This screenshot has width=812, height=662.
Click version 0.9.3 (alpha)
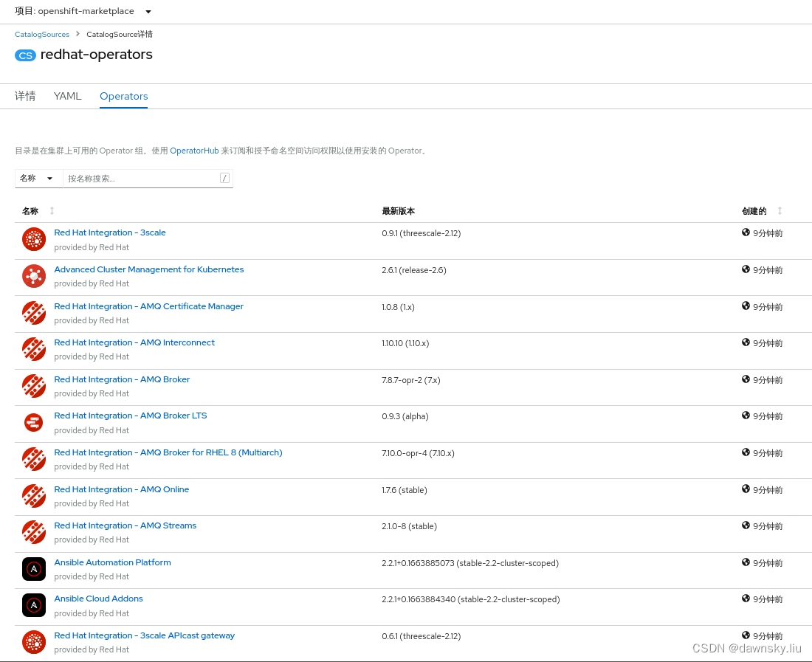click(405, 416)
